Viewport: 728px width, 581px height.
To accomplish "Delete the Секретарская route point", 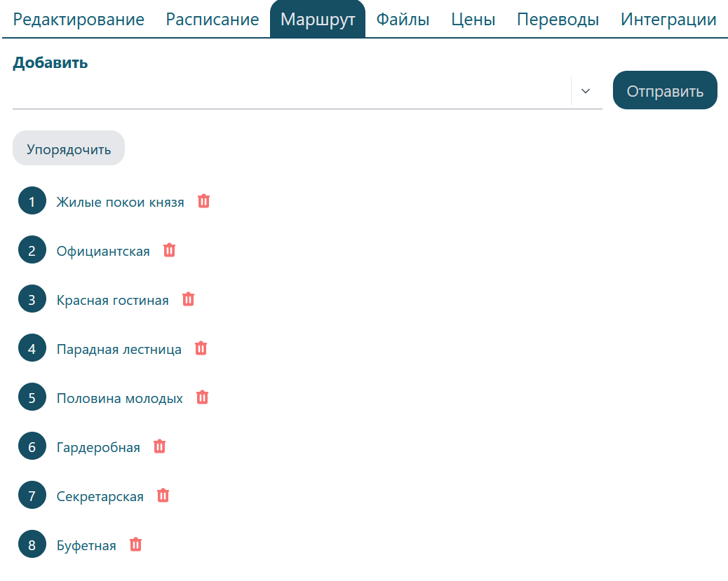I will (x=163, y=495).
